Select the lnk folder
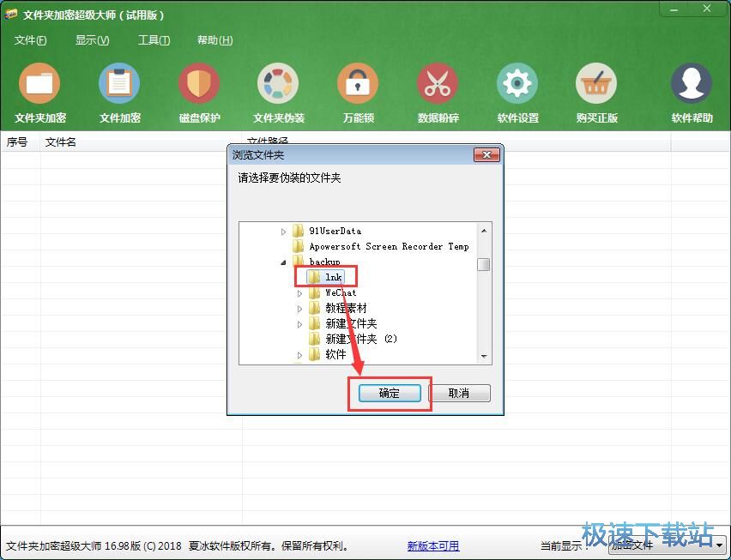Screen dimensions: 731x560 point(326,277)
